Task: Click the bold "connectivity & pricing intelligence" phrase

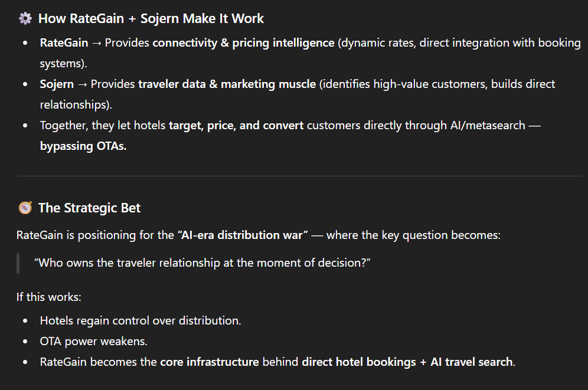Action: (243, 43)
